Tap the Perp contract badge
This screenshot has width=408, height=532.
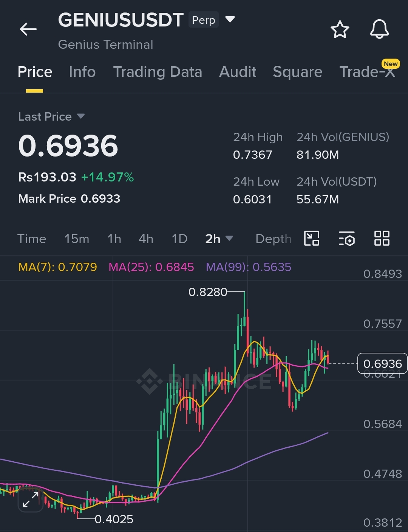click(204, 20)
